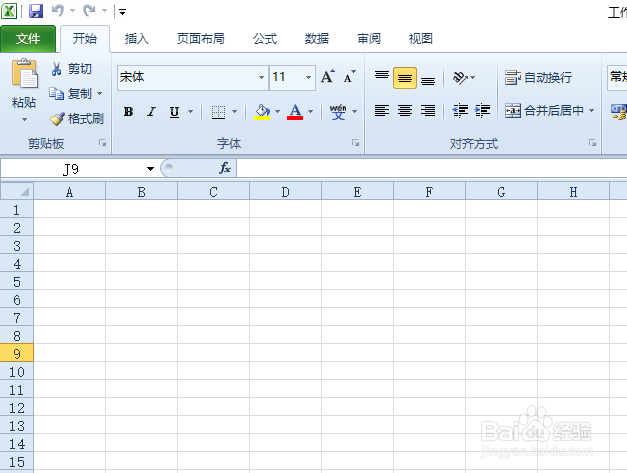This screenshot has height=473, width=627.
Task: Toggle align text left
Action: 382,110
